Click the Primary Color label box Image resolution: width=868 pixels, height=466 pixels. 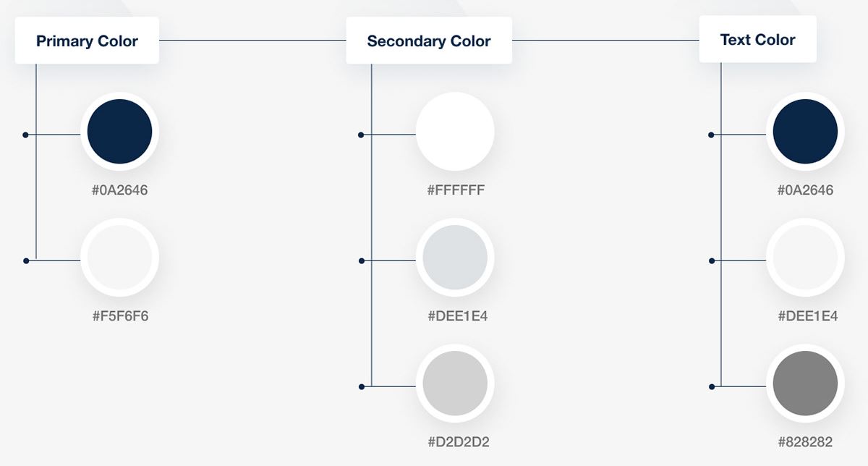click(x=87, y=41)
